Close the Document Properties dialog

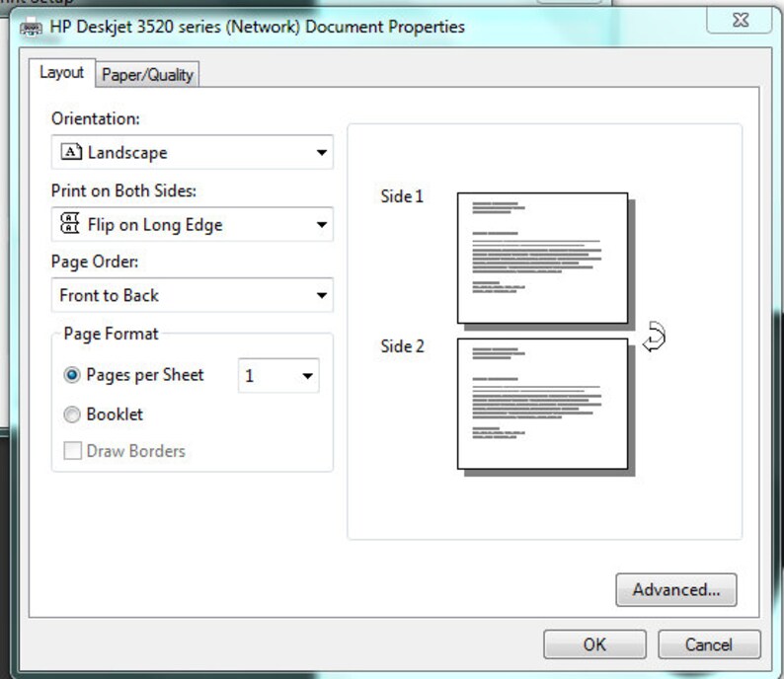point(740,20)
